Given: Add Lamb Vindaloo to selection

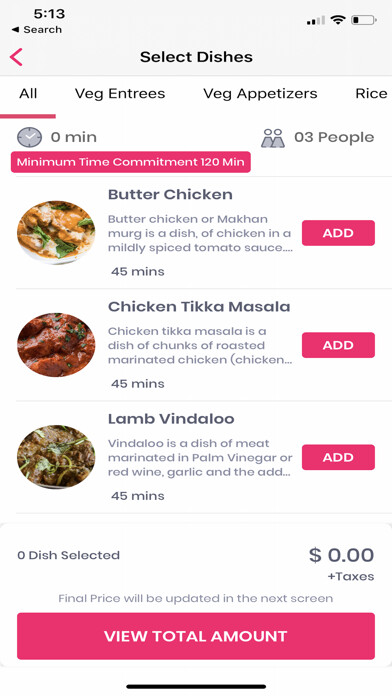Looking at the screenshot, I should pyautogui.click(x=338, y=457).
